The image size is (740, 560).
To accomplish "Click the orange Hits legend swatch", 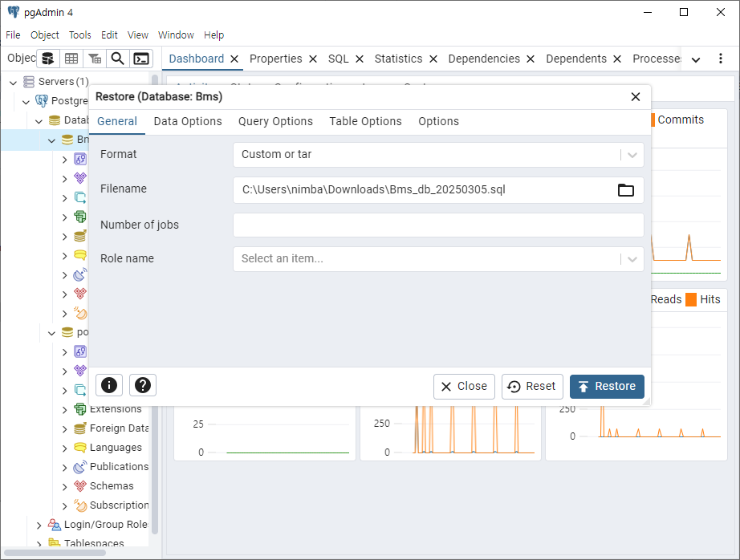I will pyautogui.click(x=691, y=299).
